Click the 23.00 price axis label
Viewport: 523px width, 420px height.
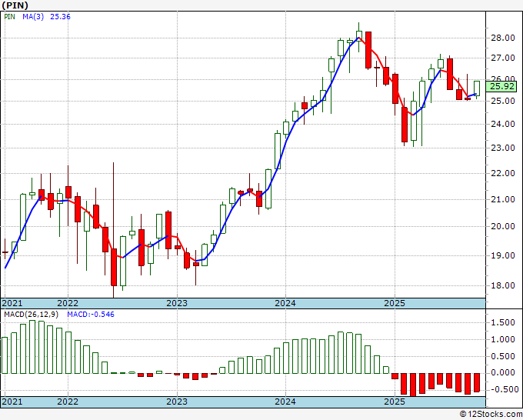point(503,148)
